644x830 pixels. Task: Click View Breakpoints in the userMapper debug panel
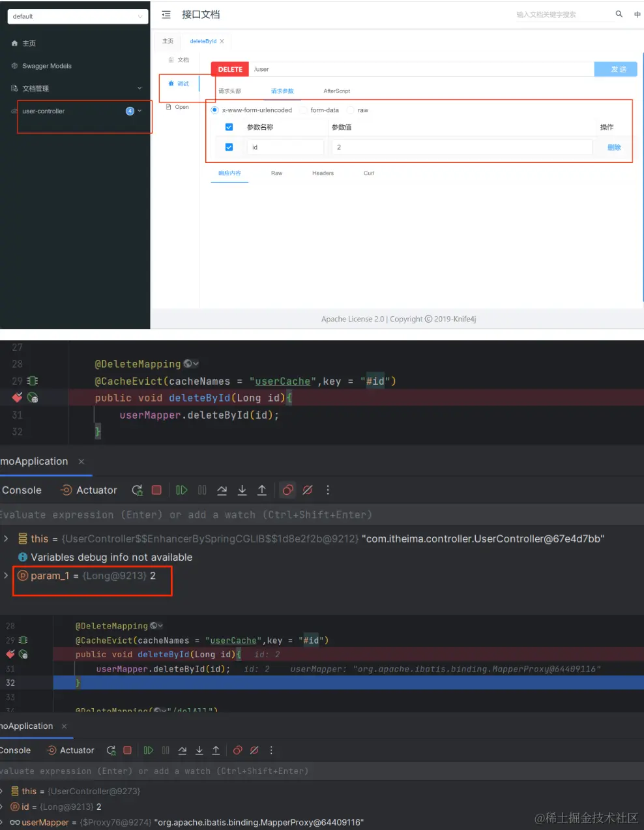pyautogui.click(x=238, y=750)
